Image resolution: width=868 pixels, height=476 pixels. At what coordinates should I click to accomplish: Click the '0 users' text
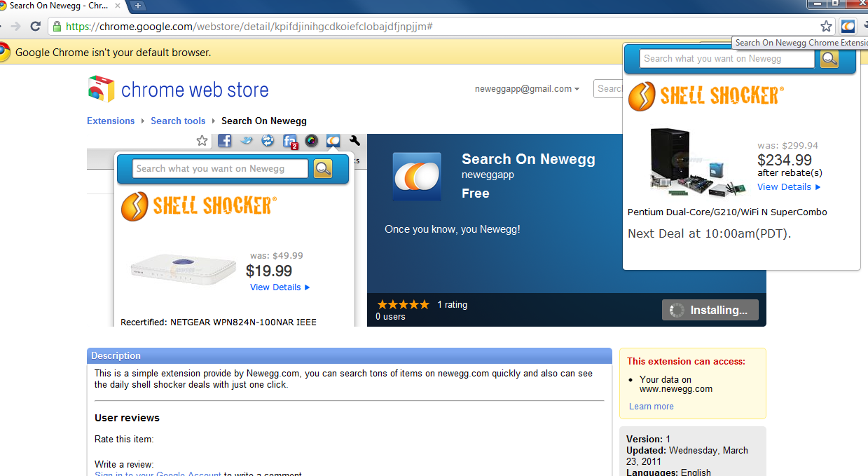[390, 317]
